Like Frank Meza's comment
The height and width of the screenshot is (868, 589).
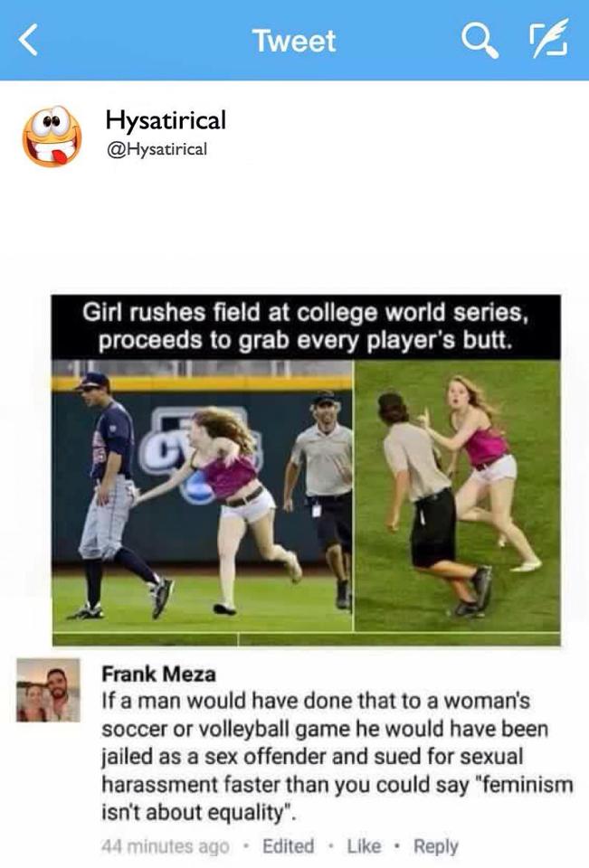coord(364,846)
